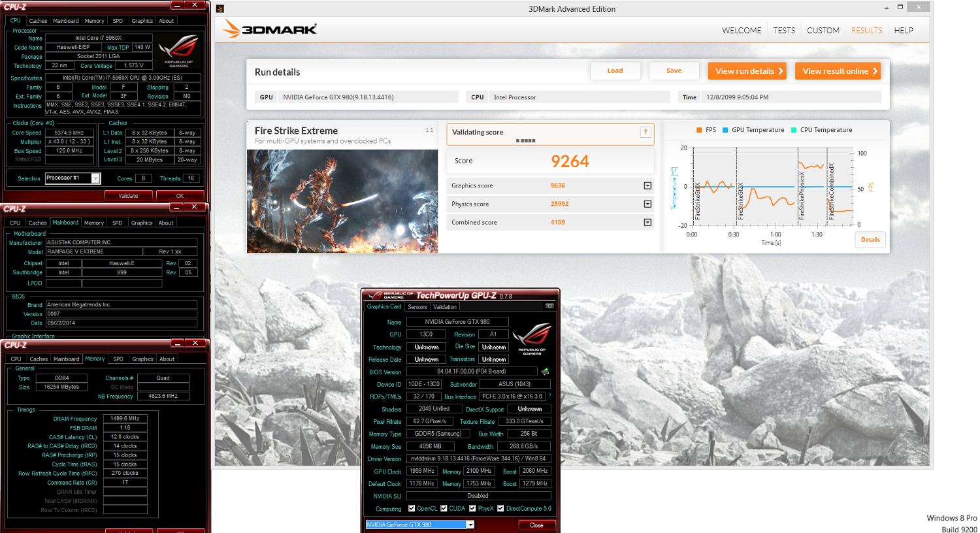980x533 pixels.
Task: Uncheck the OpenCL checkbox in GPU-Z
Action: click(412, 508)
